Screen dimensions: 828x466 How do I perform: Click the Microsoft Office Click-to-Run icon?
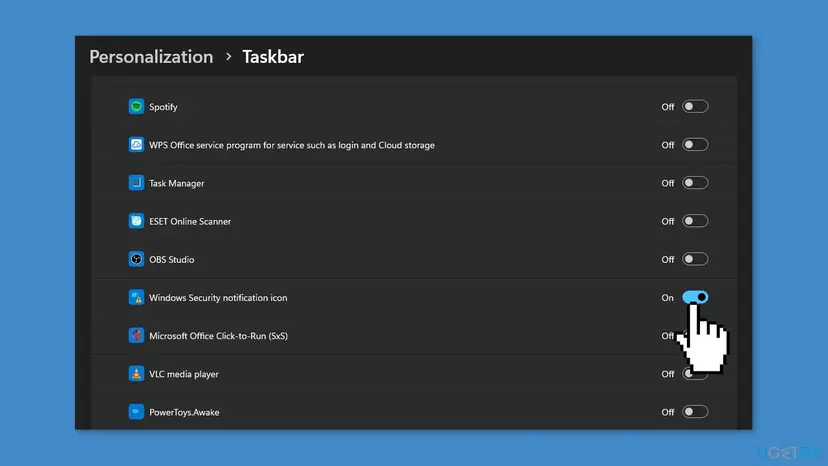[136, 335]
